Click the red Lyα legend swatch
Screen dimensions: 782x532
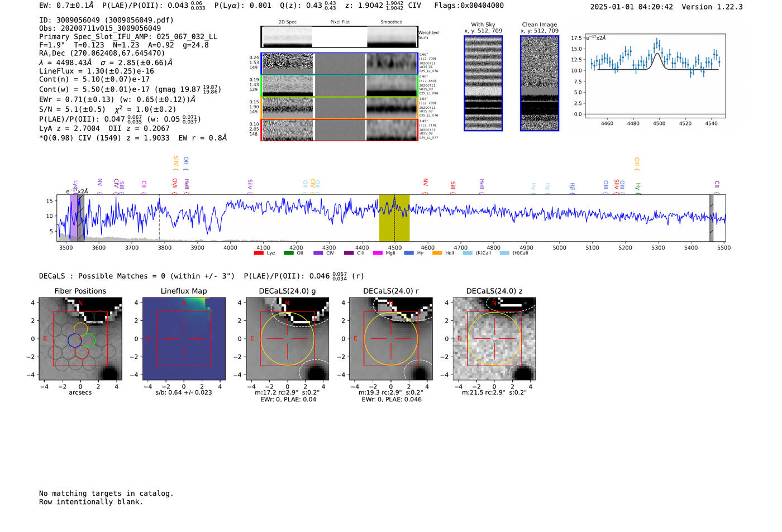coord(259,253)
